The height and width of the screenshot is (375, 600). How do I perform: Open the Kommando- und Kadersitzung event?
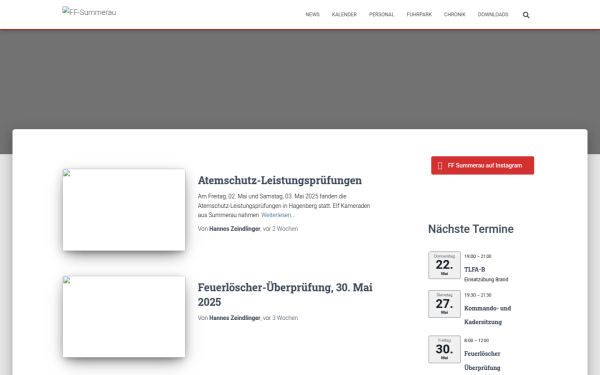point(488,315)
